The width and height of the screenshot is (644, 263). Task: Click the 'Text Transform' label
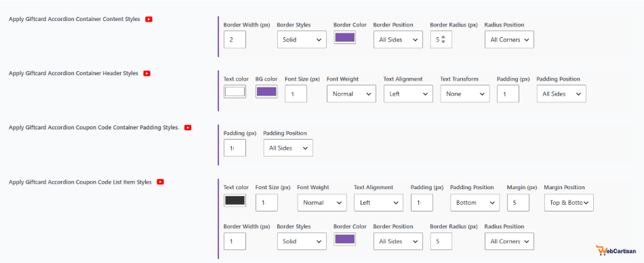click(x=459, y=79)
